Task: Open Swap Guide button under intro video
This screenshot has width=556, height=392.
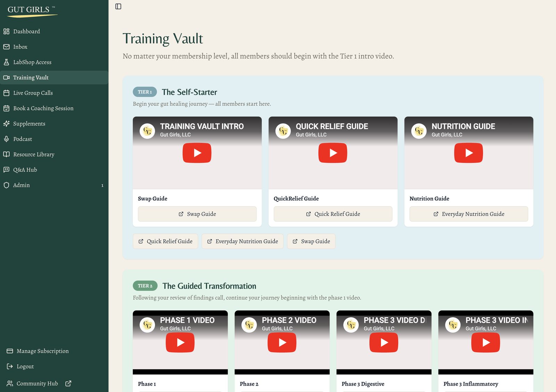Action: click(x=197, y=214)
